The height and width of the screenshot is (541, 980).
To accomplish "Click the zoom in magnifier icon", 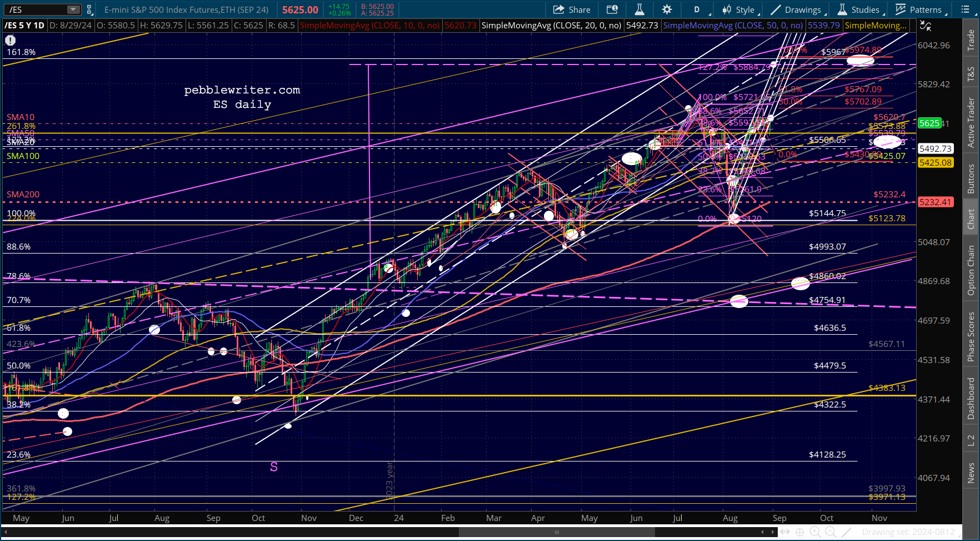I will point(816,532).
